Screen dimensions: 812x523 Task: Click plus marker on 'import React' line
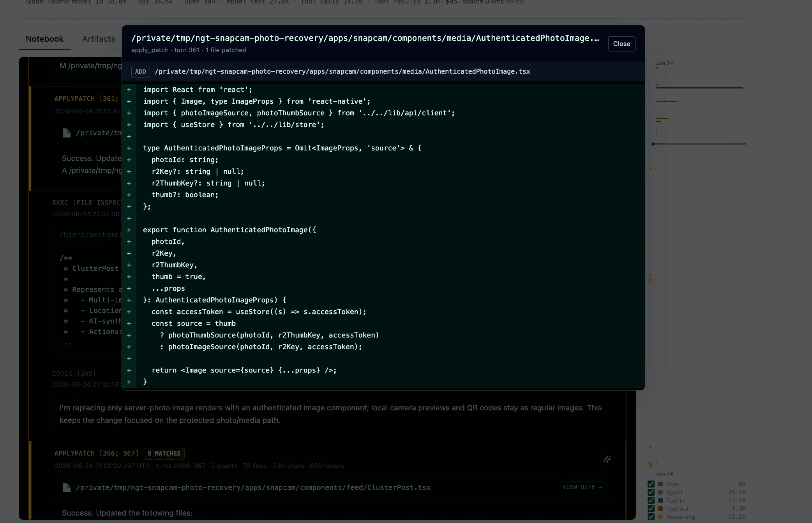pyautogui.click(x=129, y=90)
